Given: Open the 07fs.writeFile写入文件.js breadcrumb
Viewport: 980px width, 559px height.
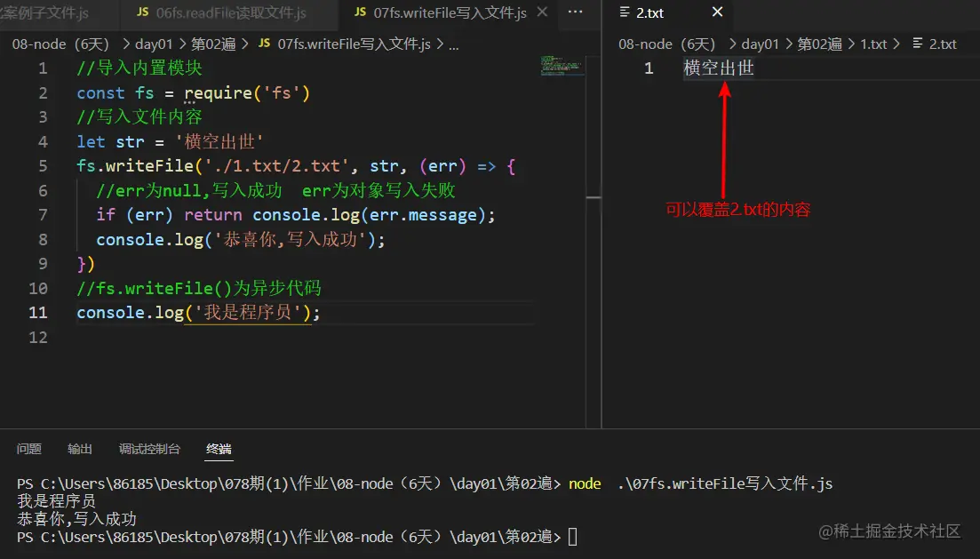Looking at the screenshot, I should point(354,44).
